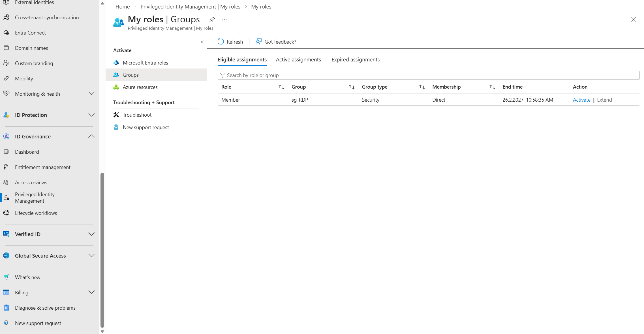Sort by Role column arrows
Viewport: 644px width, 334px height.
tap(281, 87)
